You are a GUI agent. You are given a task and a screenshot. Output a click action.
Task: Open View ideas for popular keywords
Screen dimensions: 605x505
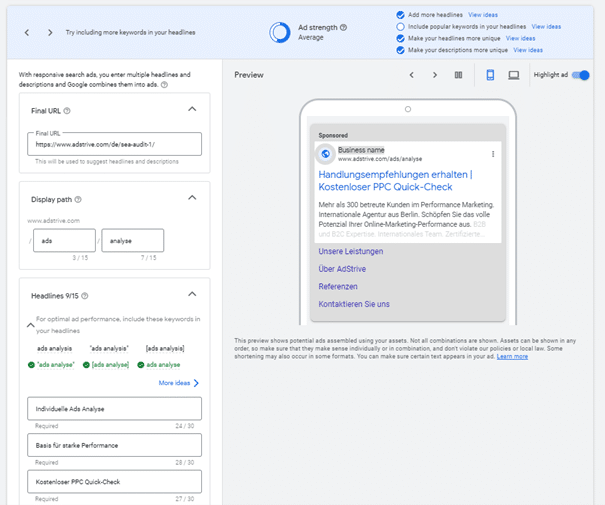[546, 27]
